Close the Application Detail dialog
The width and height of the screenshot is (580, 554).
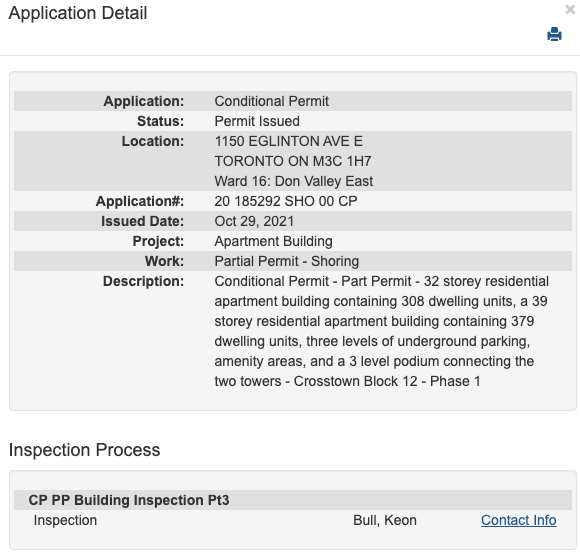[x=570, y=9]
